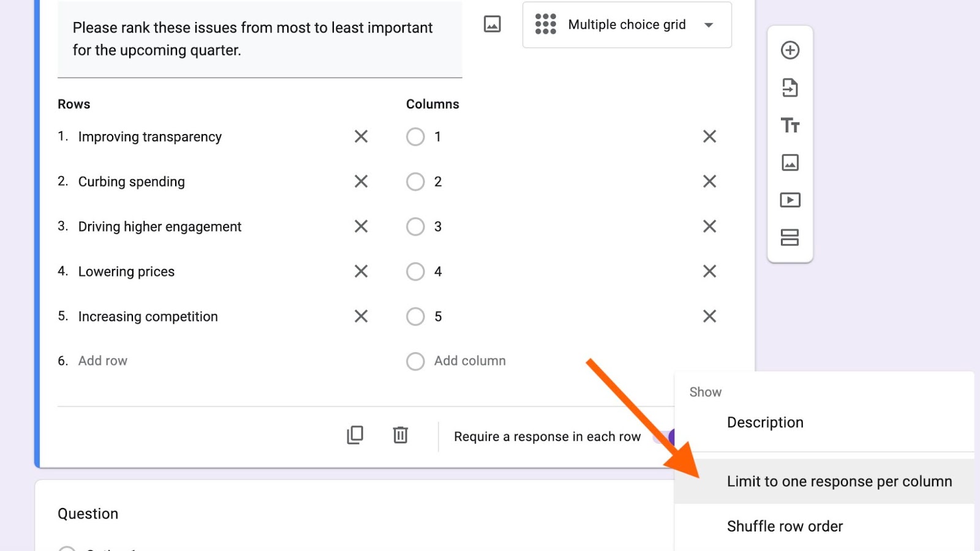The height and width of the screenshot is (551, 980).
Task: Click the Add question plus icon
Action: click(790, 50)
